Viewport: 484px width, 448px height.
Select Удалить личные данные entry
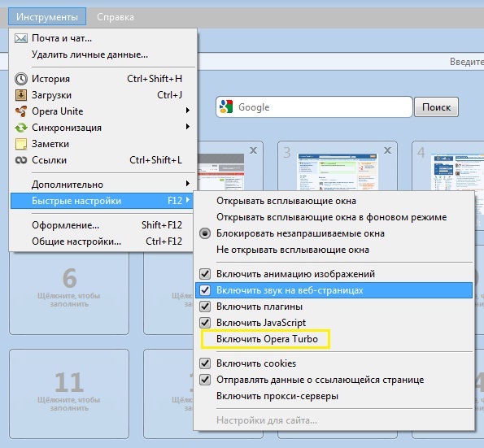102,54
